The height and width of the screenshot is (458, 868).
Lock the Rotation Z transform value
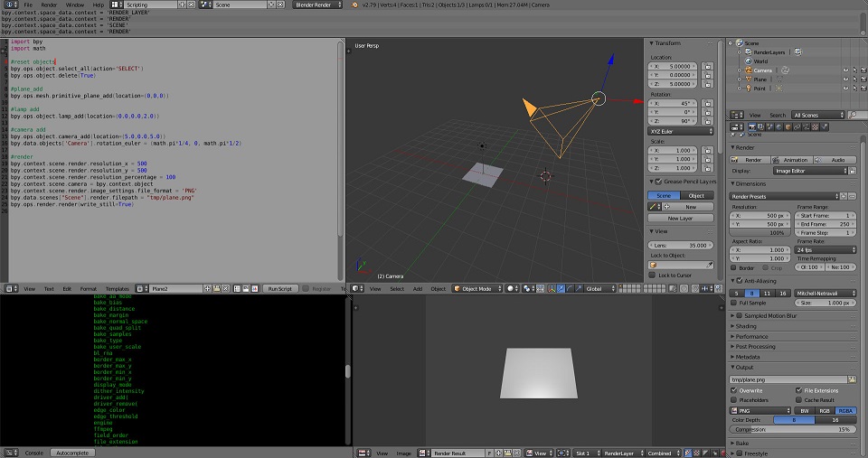pyautogui.click(x=707, y=120)
